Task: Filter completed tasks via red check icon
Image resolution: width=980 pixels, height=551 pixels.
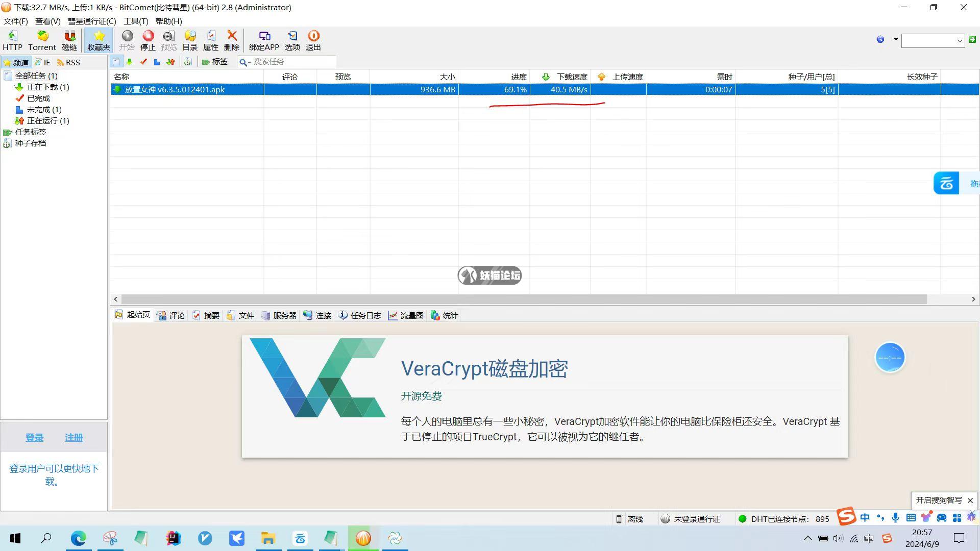Action: point(143,62)
